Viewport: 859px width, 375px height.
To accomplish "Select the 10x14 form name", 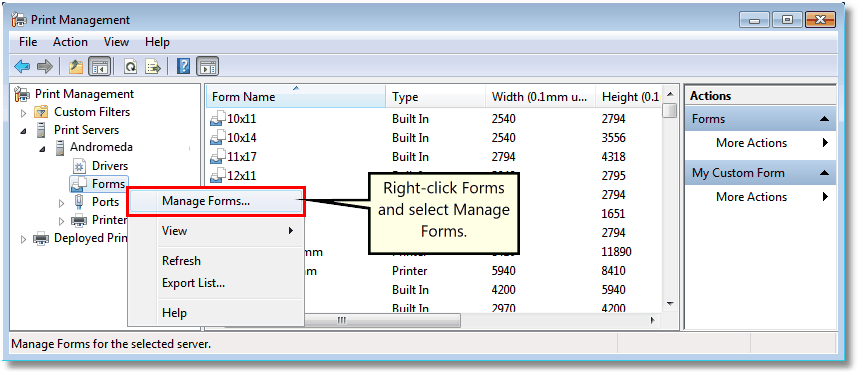I will click(x=242, y=137).
